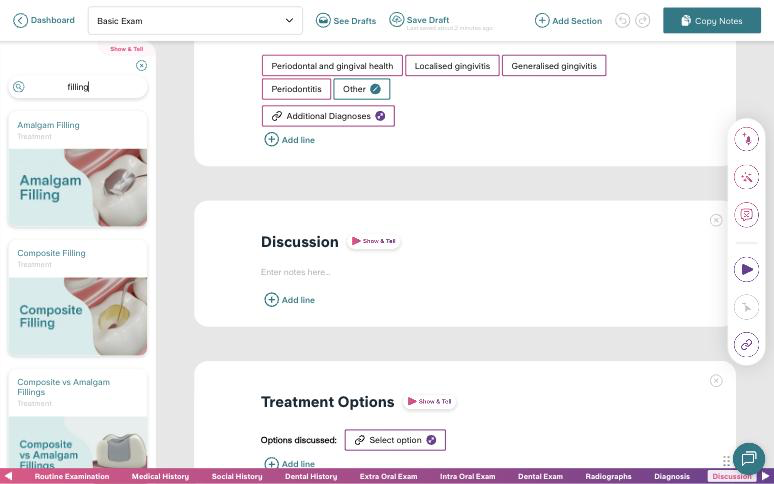Jump to Intra Oral Exam tab

pyautogui.click(x=467, y=476)
